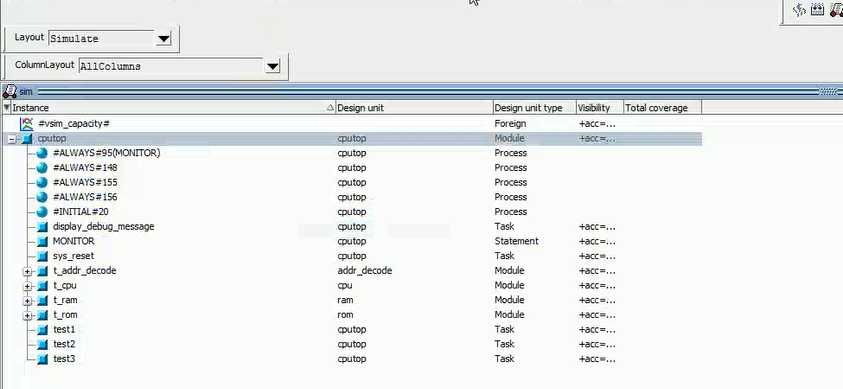Viewport: 843px width, 389px height.
Task: Click the cputop module icon
Action: 27,139
